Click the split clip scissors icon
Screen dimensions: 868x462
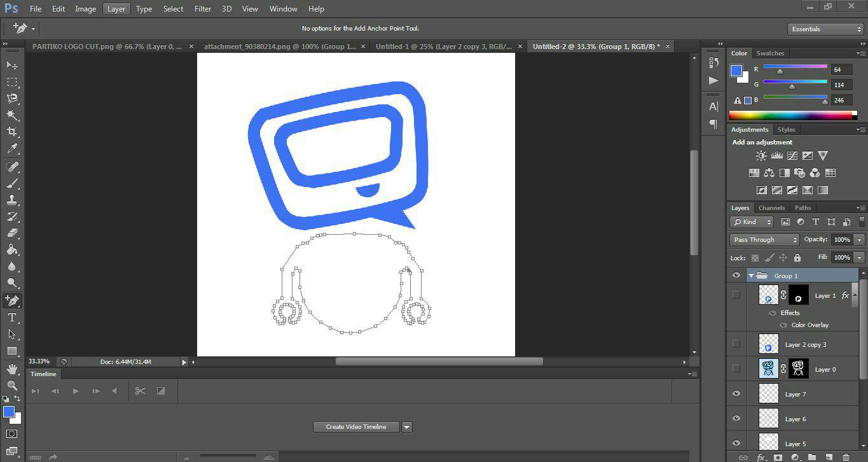pos(141,391)
